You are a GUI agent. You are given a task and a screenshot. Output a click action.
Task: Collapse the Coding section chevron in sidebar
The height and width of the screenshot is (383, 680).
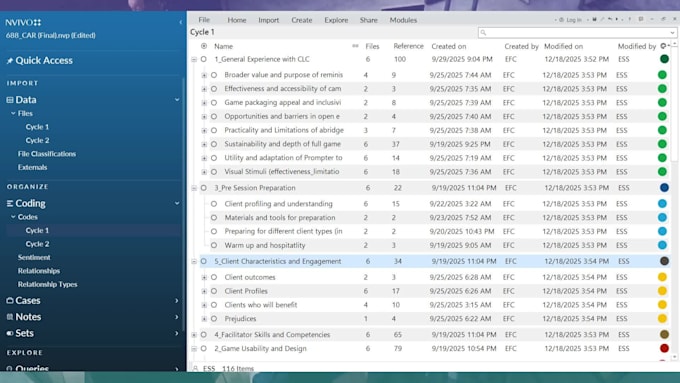[x=177, y=203]
